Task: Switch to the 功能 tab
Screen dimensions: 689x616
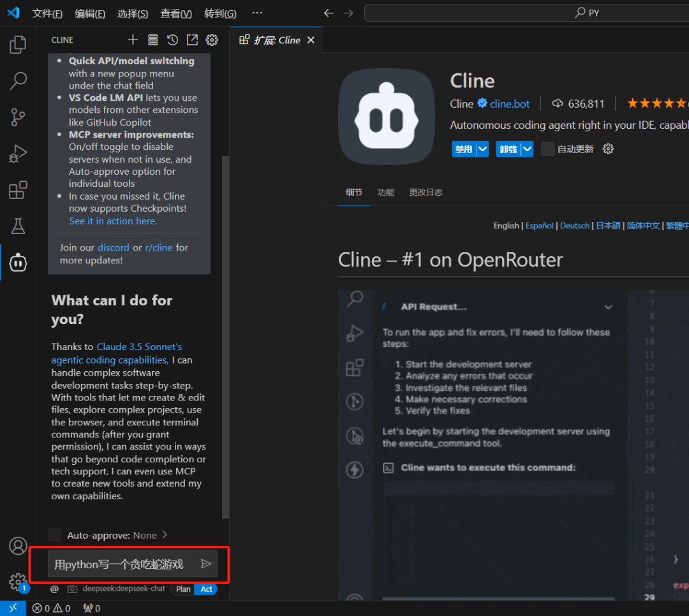Action: (385, 193)
